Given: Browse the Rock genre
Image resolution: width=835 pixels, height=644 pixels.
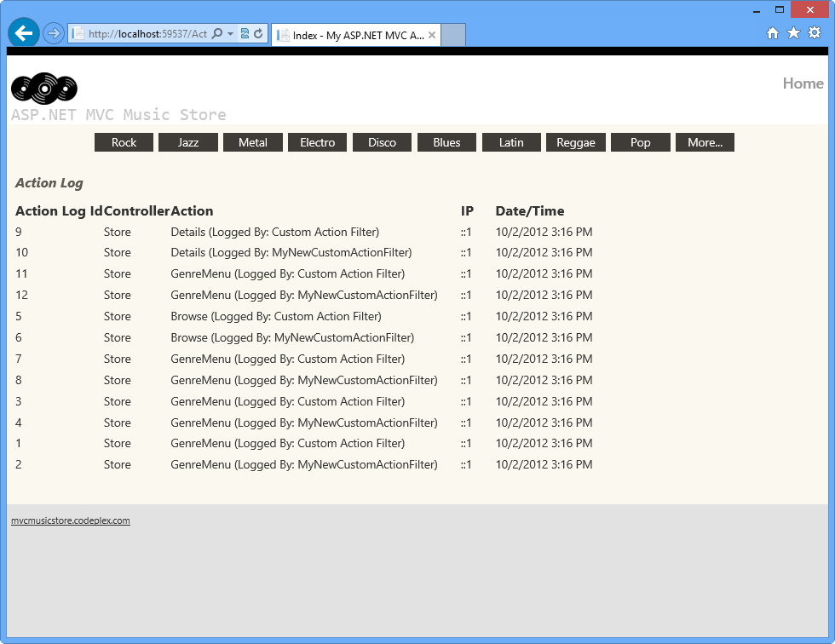Looking at the screenshot, I should pyautogui.click(x=124, y=142).
